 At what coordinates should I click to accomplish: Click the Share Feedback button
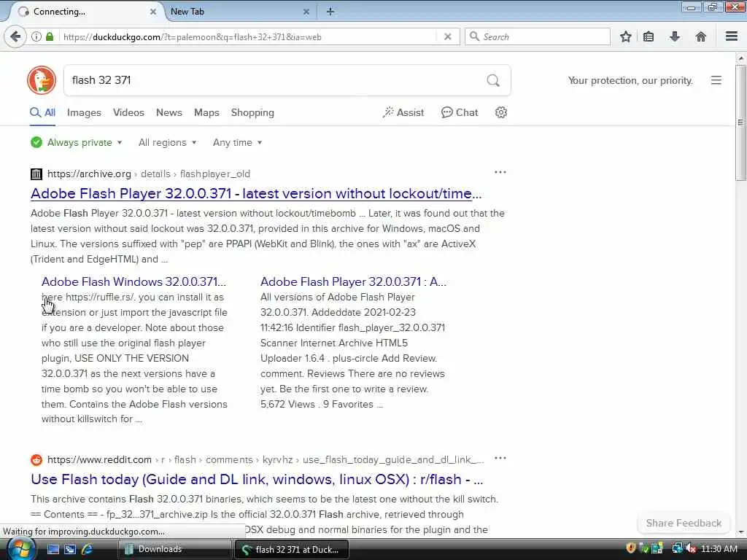[x=684, y=523]
